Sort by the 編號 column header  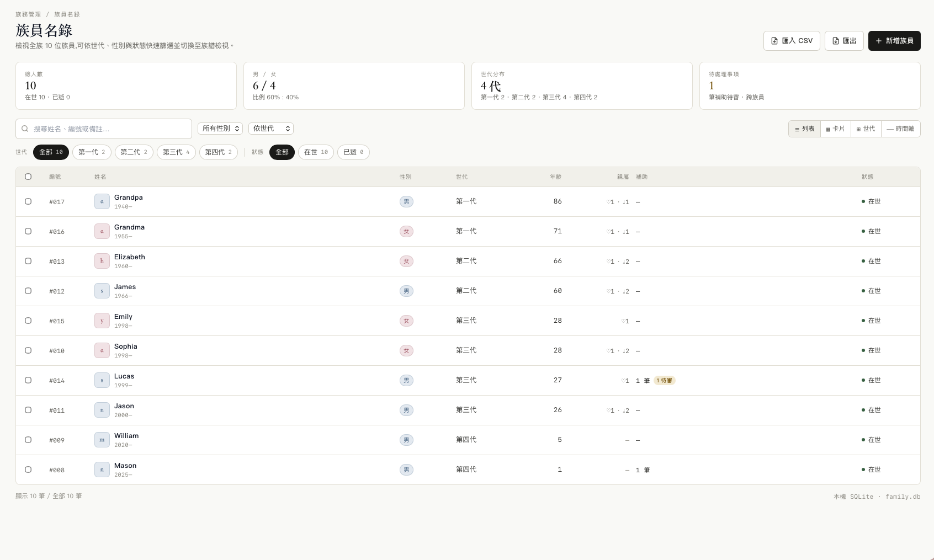point(55,177)
